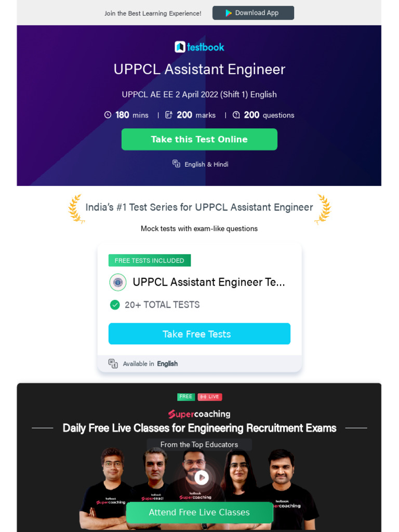Image resolution: width=399 pixels, height=532 pixels.
Task: Click the testbook logo icon
Action: [180, 47]
